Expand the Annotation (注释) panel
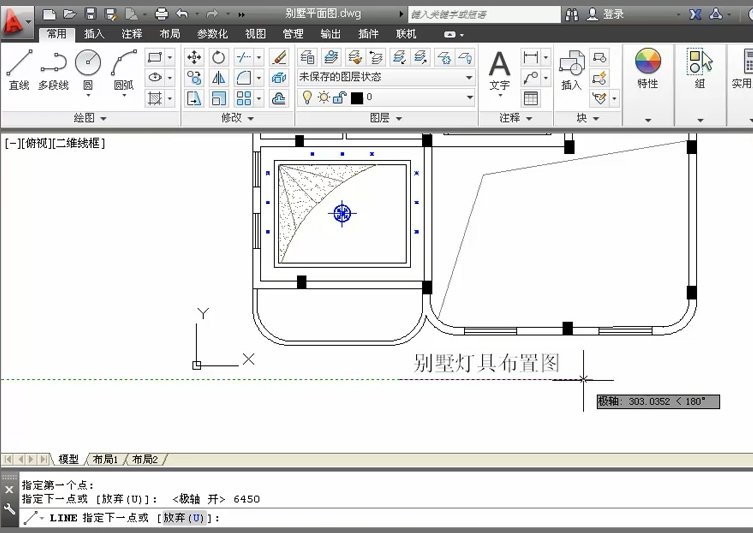 click(516, 118)
